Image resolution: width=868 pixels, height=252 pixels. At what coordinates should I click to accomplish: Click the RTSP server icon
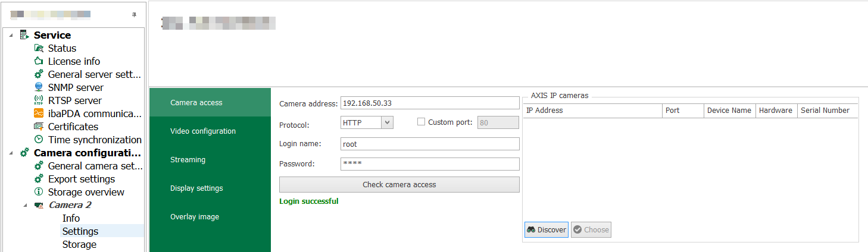(x=39, y=100)
